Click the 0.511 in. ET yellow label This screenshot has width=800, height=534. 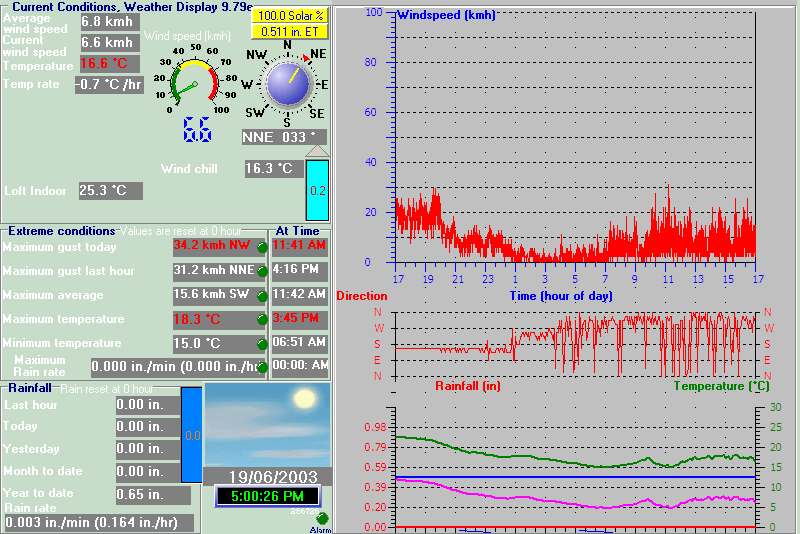click(288, 31)
